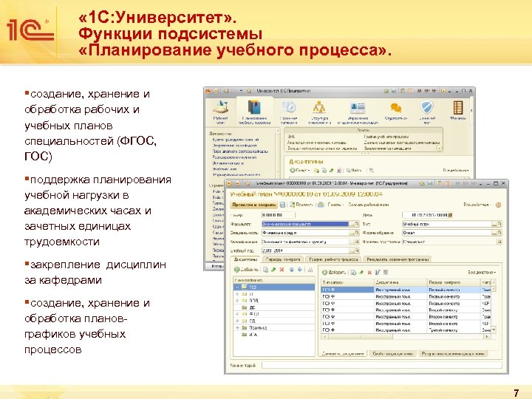The height and width of the screenshot is (399, 532).
Task: Switch to the График учебного процесса tab
Action: (x=333, y=259)
